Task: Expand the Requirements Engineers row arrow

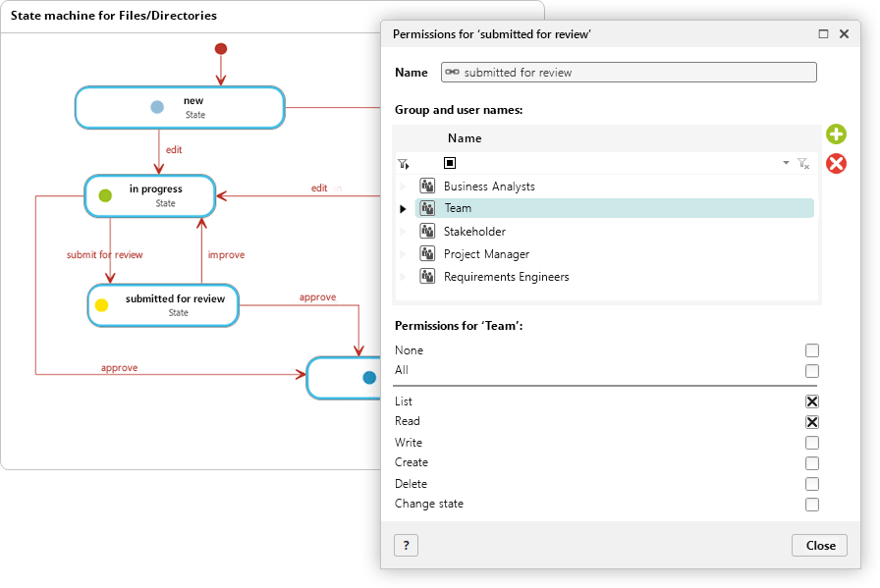Action: point(403,277)
